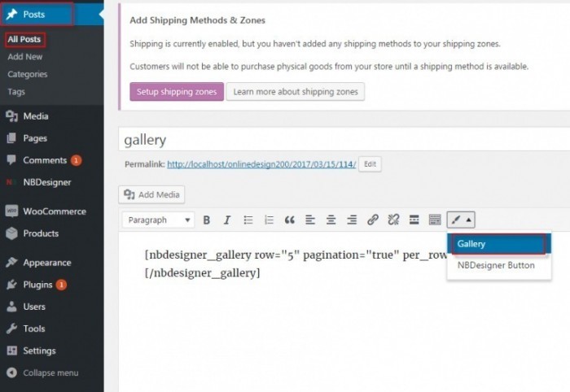Open the Posts sidebar menu
The height and width of the screenshot is (392, 570).
[x=51, y=15]
